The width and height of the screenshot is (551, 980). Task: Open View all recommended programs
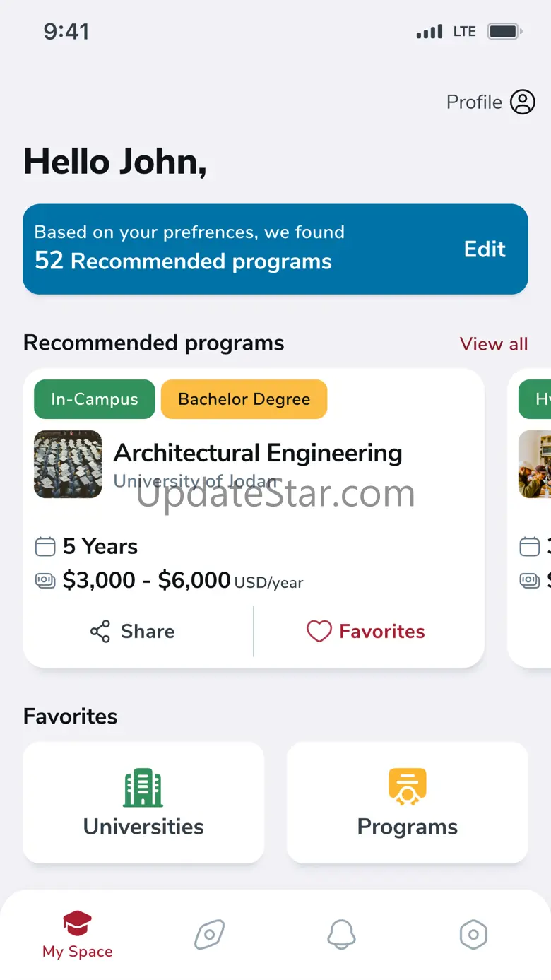(x=494, y=344)
